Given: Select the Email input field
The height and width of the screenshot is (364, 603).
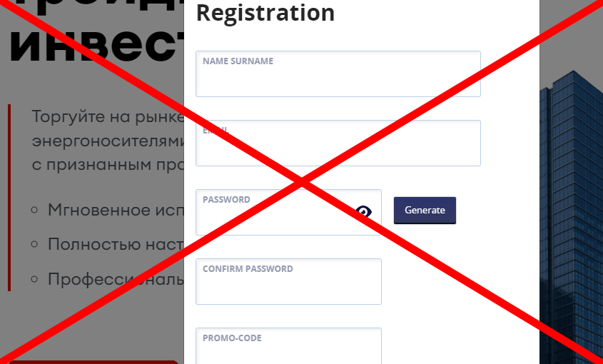Looking at the screenshot, I should tap(338, 143).
